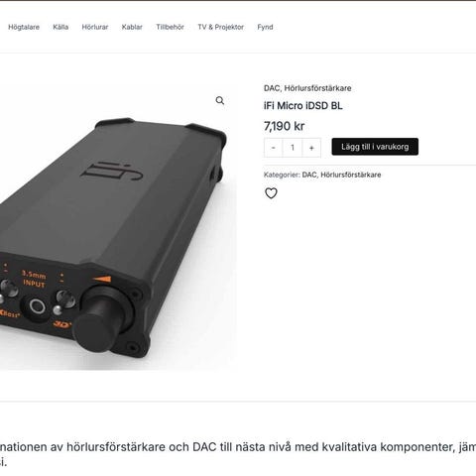This screenshot has height=476, width=476.
Task: Open the TV & Projektor menu
Action: [221, 27]
